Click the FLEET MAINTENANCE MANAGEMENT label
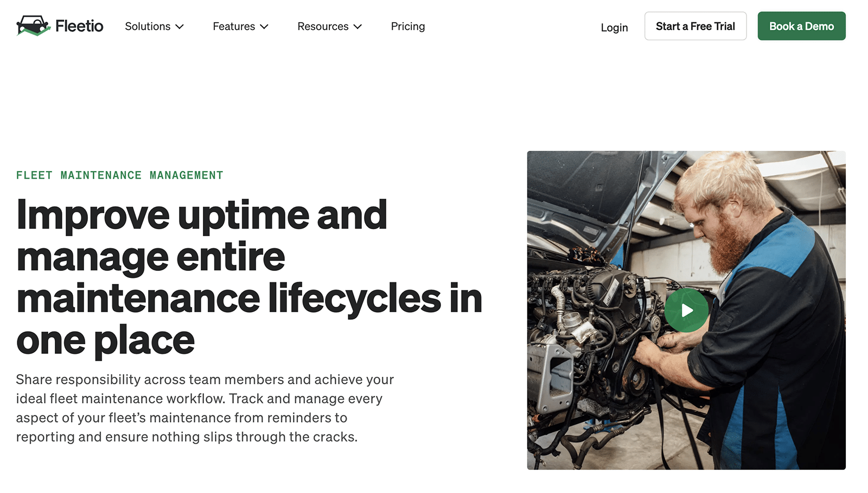 click(119, 175)
